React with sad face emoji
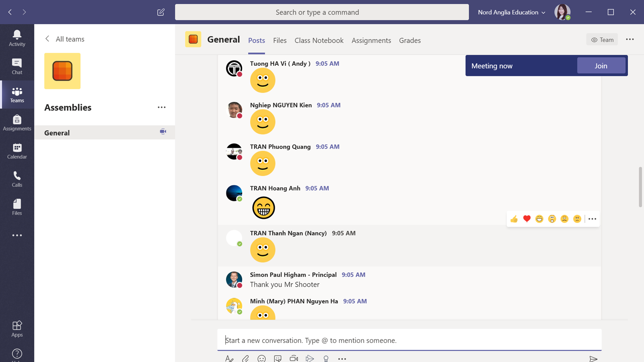Image resolution: width=644 pixels, height=362 pixels. [x=565, y=219]
